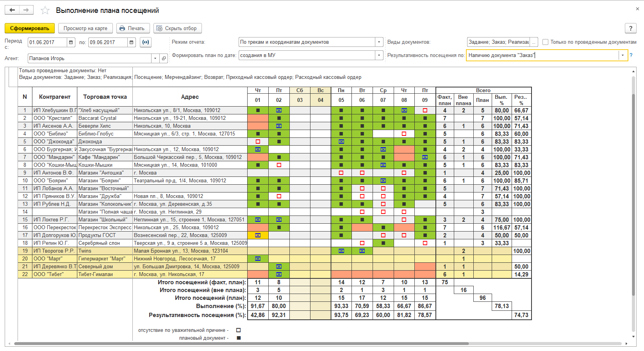Add report to favorites with star icon
The image size is (644, 351).
(x=45, y=11)
